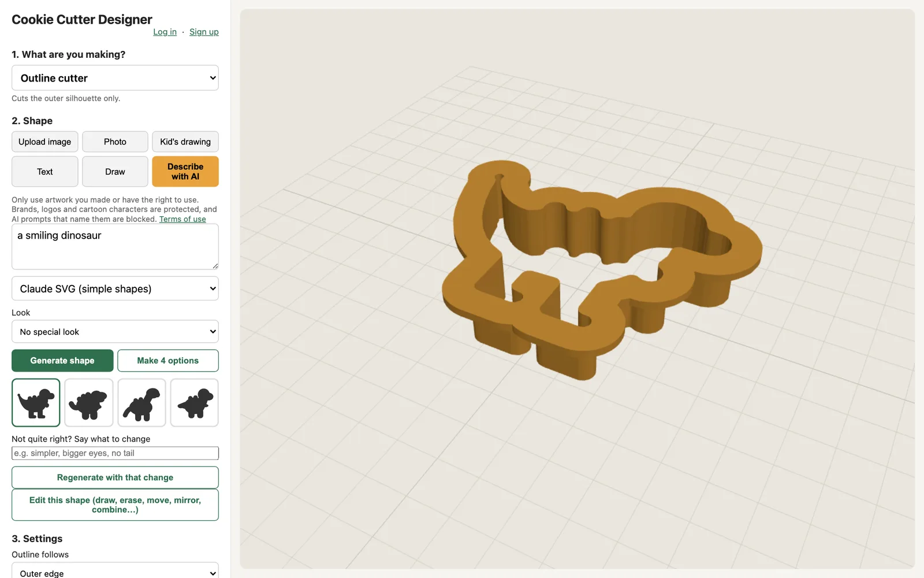Select the Describe with AI option

(185, 172)
